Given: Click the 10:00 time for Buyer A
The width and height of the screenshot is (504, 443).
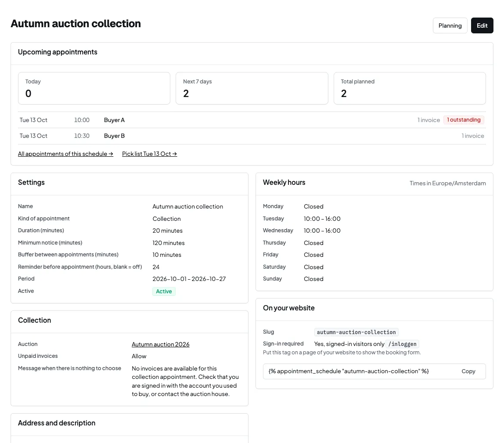Looking at the screenshot, I should click(82, 120).
